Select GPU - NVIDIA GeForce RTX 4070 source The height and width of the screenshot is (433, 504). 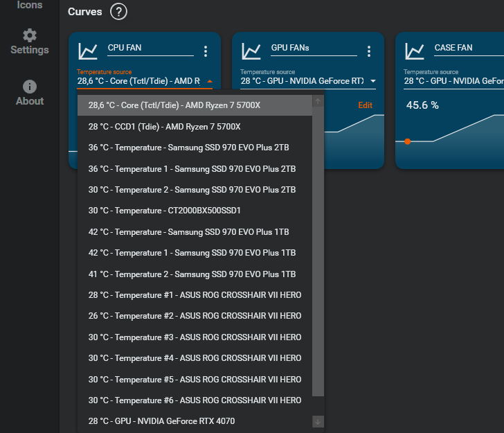pyautogui.click(x=195, y=421)
